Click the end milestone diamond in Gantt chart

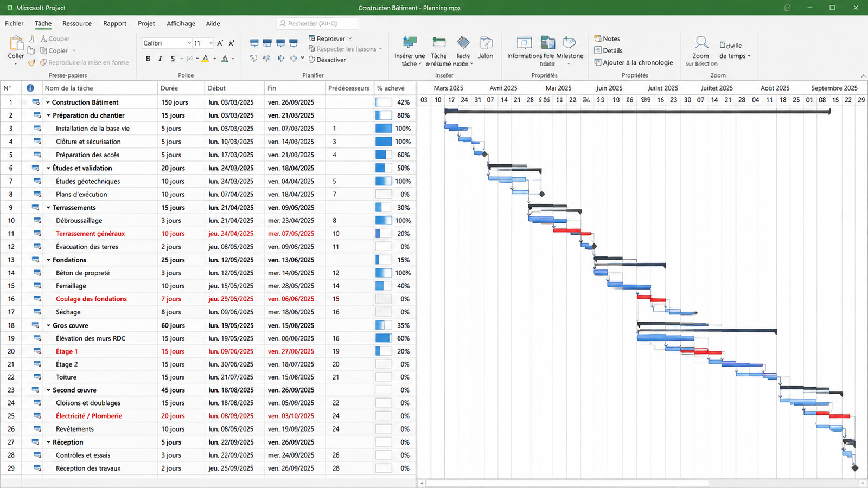[855, 468]
